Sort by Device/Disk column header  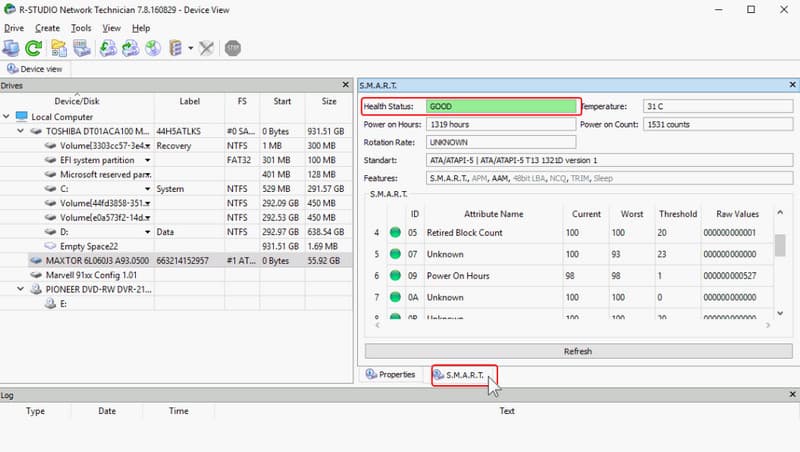pos(77,101)
